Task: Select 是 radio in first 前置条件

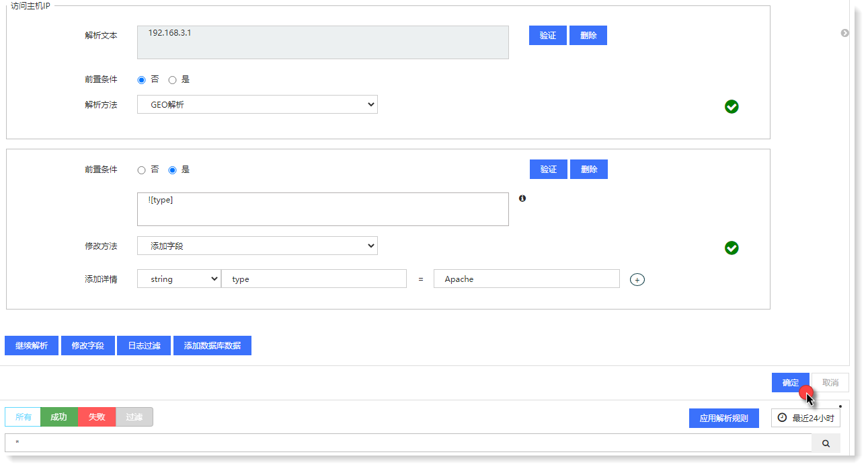Action: (x=172, y=79)
